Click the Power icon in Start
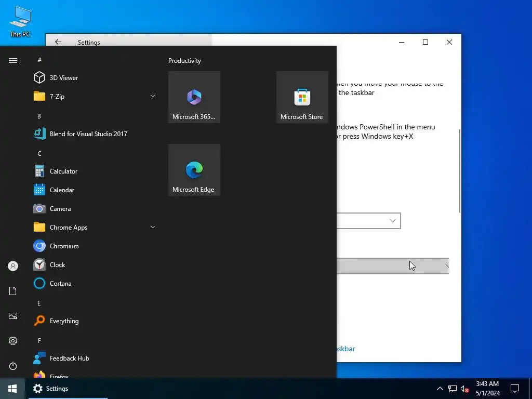 tap(13, 366)
